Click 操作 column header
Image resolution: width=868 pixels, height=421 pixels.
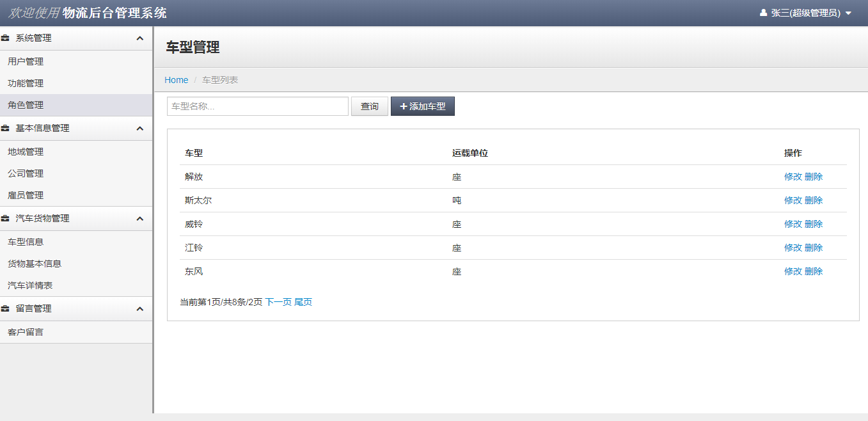click(x=793, y=153)
